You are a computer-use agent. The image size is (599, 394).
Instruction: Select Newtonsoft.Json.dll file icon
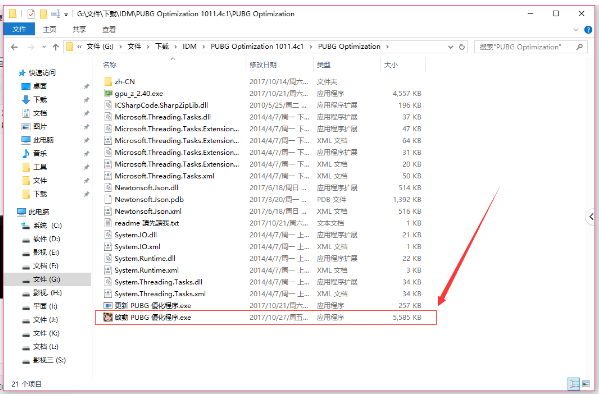(108, 188)
